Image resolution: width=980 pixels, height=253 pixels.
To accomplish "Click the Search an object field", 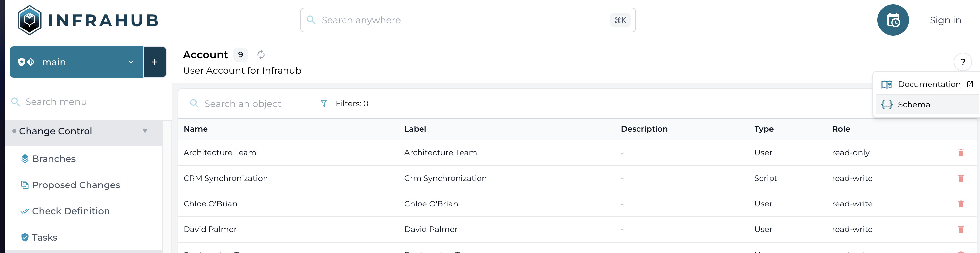I will (x=251, y=104).
